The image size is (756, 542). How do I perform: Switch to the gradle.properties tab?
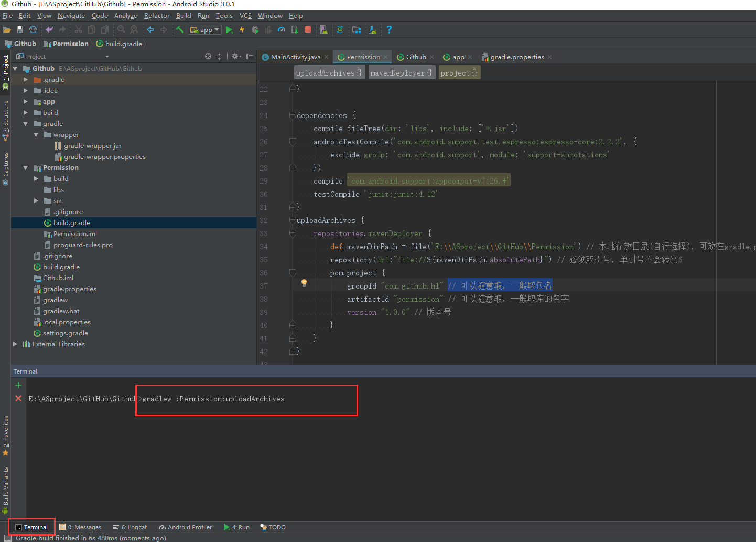pos(517,57)
